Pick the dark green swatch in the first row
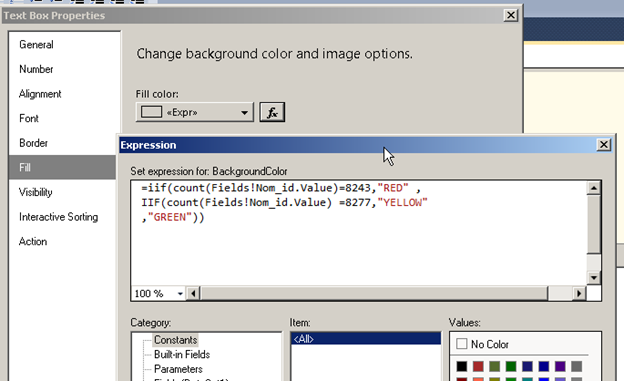The width and height of the screenshot is (624, 381). point(511,366)
